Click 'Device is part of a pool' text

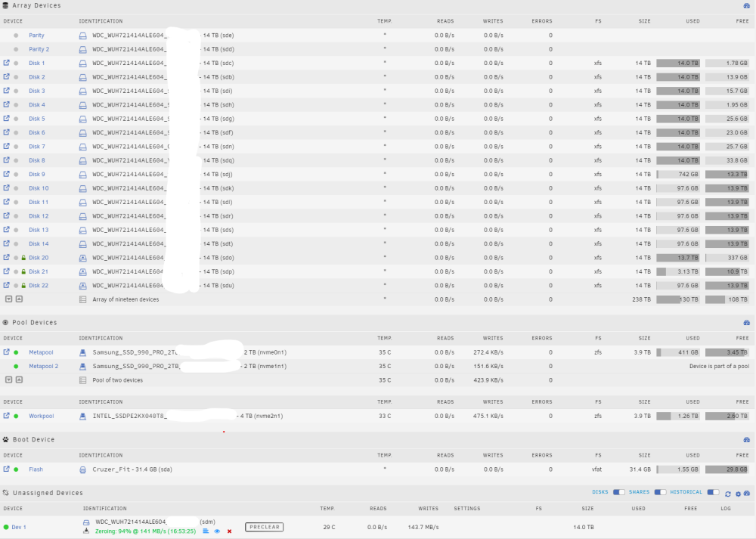tap(719, 366)
